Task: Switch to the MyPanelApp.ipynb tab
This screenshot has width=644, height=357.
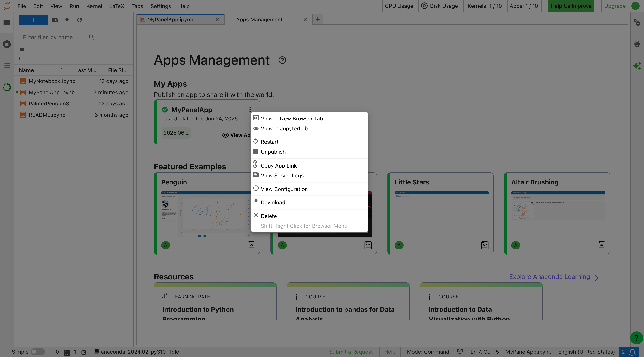Action: click(170, 20)
